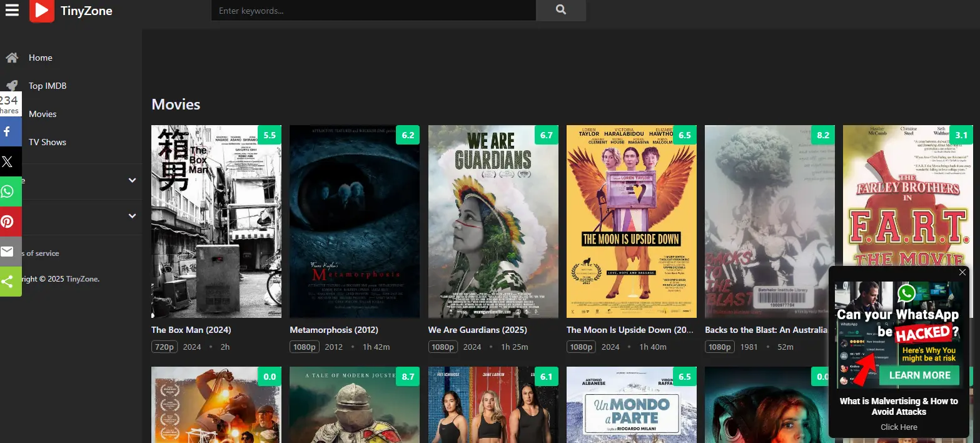Click the 8.7 rating badge
The width and height of the screenshot is (980, 443).
pyautogui.click(x=408, y=377)
